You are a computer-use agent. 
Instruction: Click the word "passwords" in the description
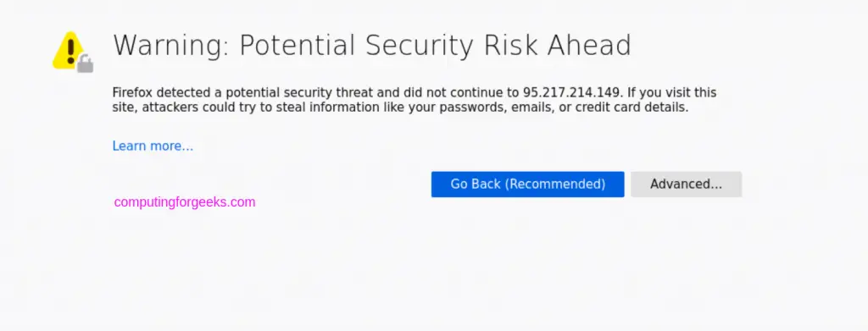tap(472, 108)
